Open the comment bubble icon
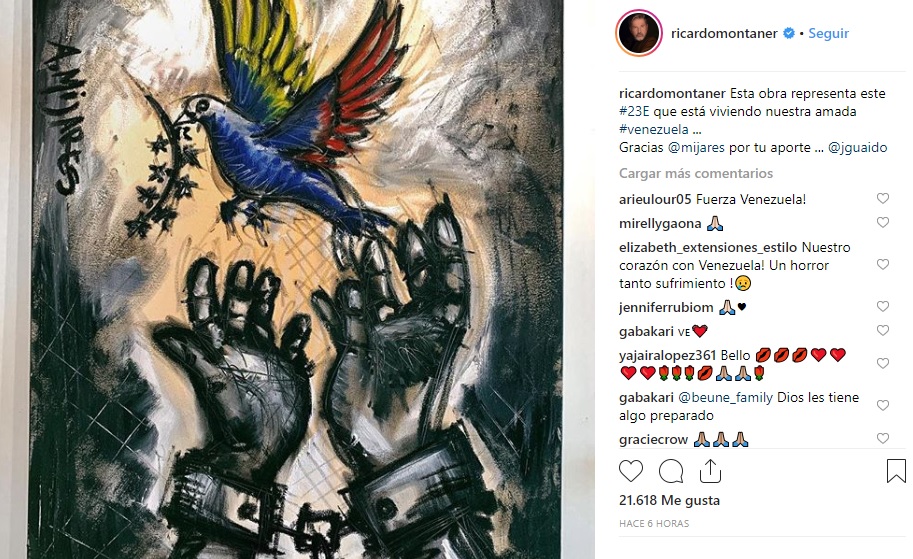The image size is (913, 559). point(671,471)
